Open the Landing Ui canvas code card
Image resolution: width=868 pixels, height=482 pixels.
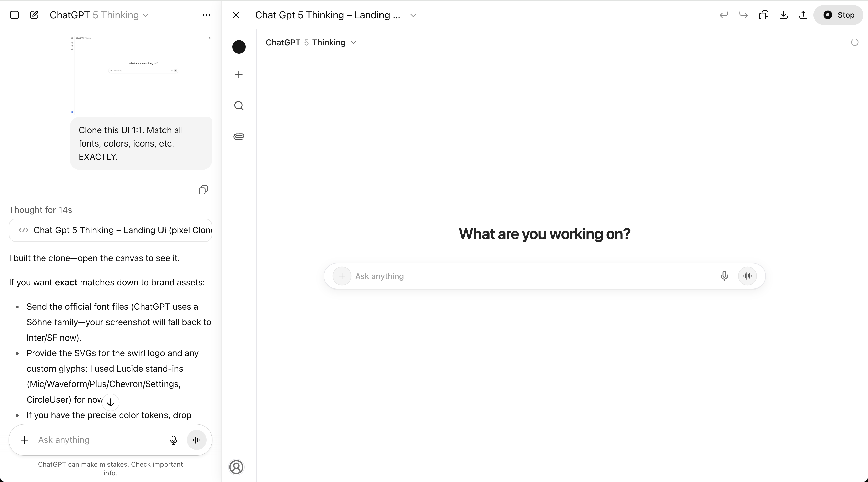(111, 230)
